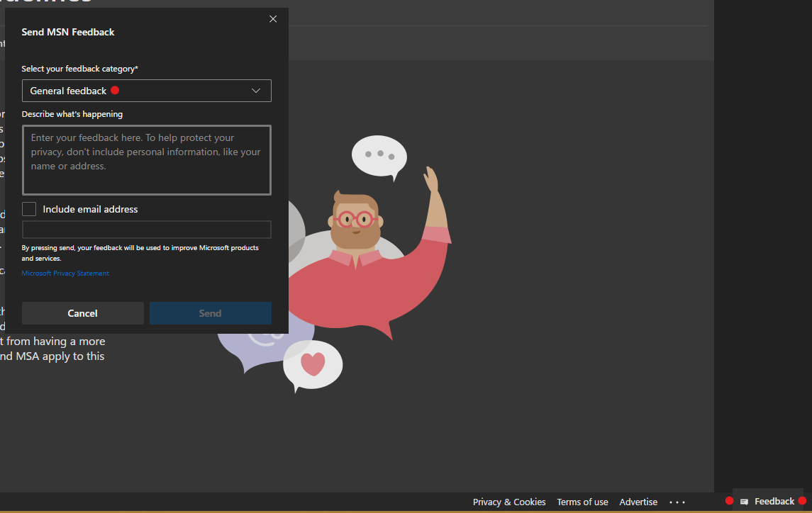Open the Terms of use link
The height and width of the screenshot is (513, 812).
583,502
